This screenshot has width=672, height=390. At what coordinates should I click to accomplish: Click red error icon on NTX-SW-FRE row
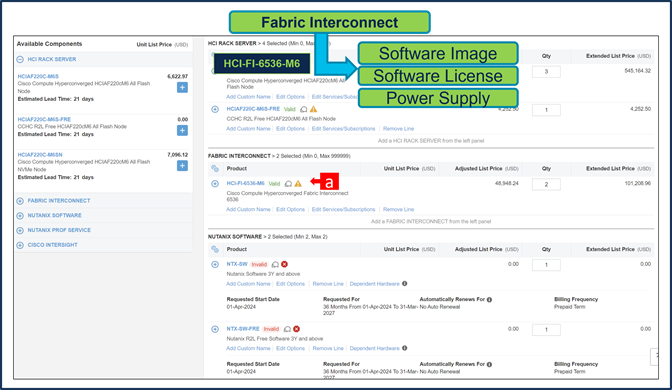pos(297,329)
